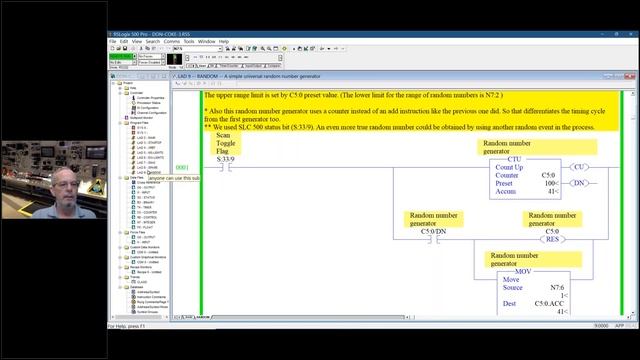Click the S:33/9 Scan Toggle Flag contact
This screenshot has width=640, height=360.
tap(226, 167)
